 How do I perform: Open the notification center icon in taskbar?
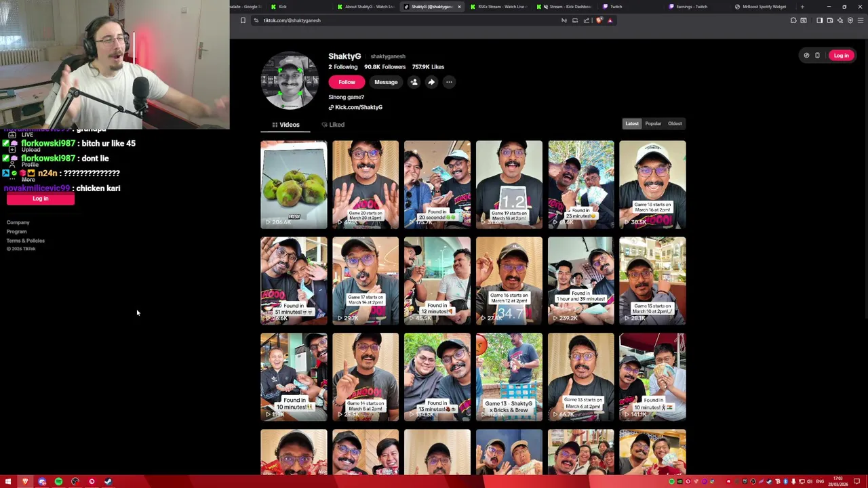(856, 481)
